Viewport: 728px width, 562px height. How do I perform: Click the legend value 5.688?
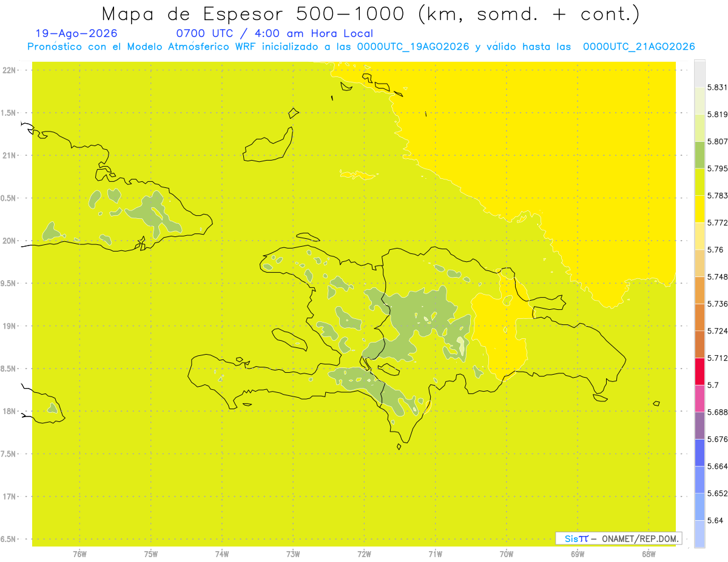point(718,412)
